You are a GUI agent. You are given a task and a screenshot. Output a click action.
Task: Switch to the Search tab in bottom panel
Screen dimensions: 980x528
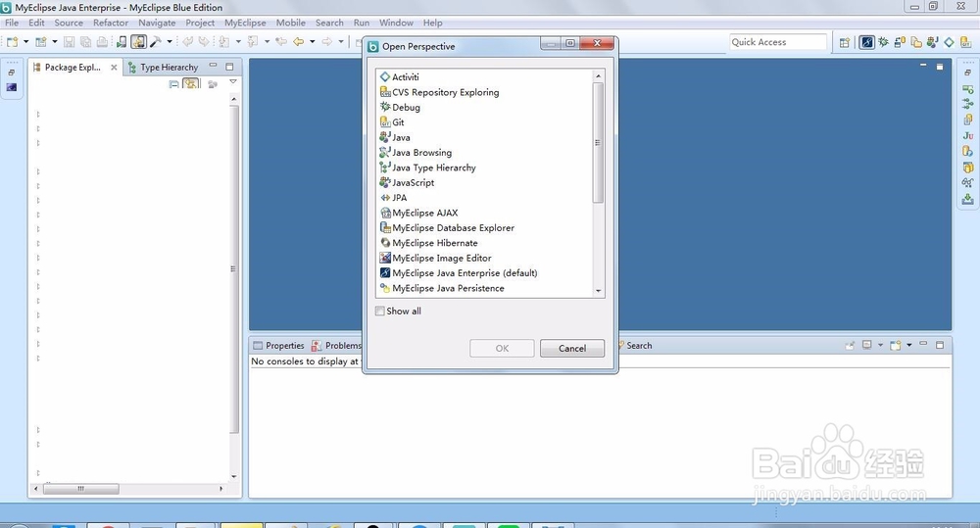(x=635, y=346)
